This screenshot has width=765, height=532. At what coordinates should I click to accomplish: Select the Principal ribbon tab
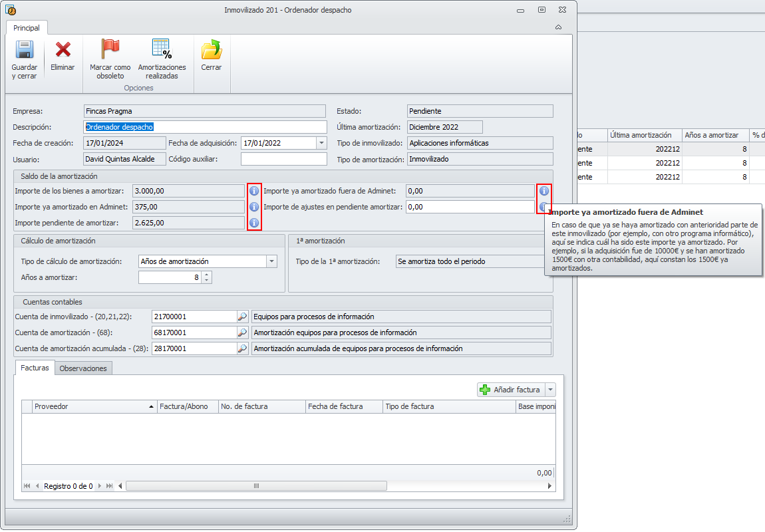coord(27,28)
